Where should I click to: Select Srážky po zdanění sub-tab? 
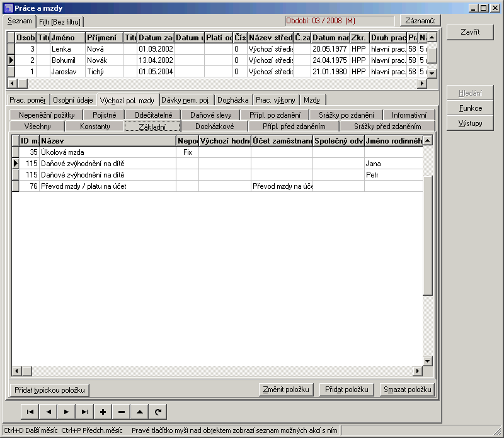[346, 115]
